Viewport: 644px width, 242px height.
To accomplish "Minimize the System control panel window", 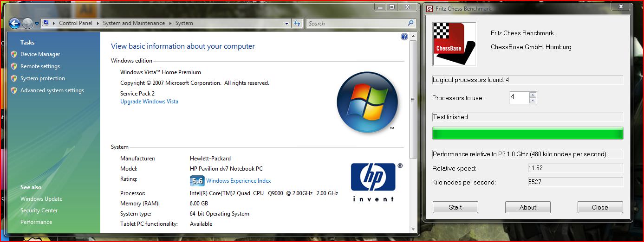I will [380, 7].
